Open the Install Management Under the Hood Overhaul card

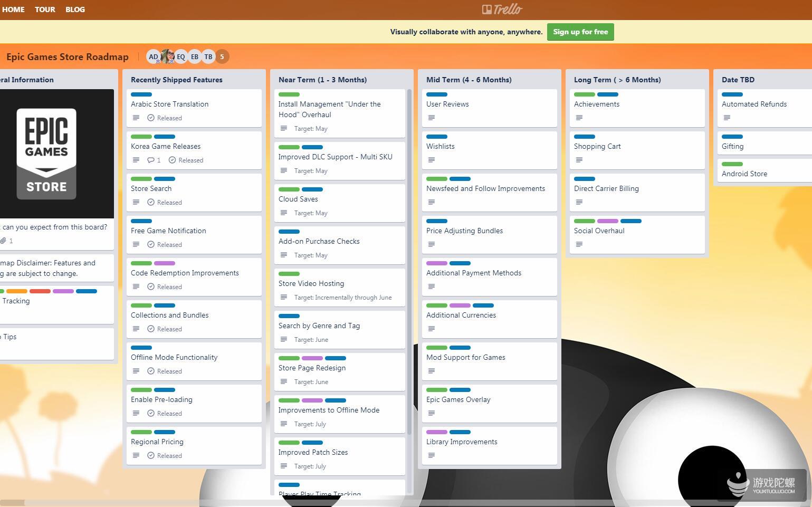point(340,113)
